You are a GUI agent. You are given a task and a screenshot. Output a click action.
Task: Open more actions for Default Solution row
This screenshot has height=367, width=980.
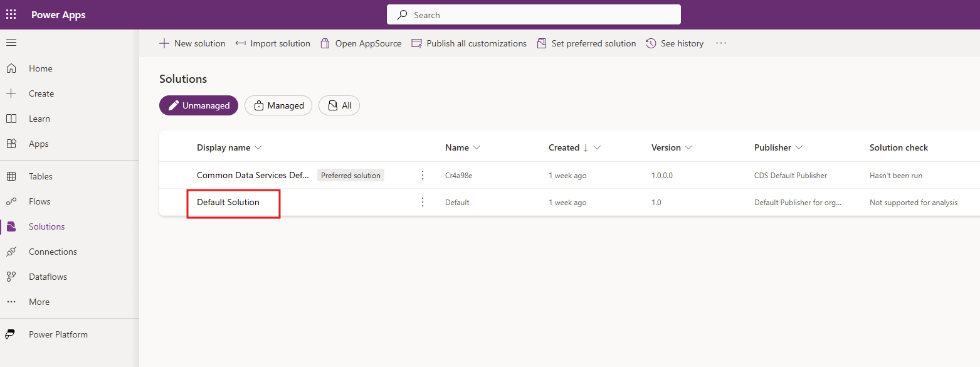click(x=423, y=202)
